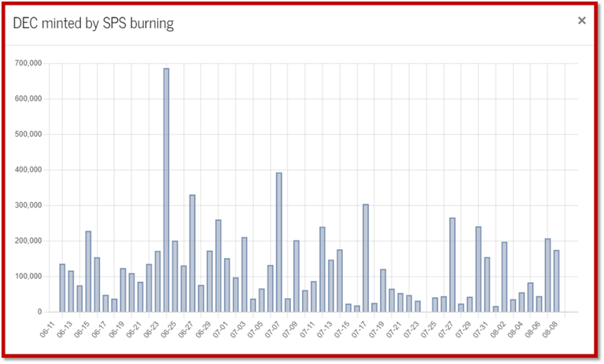Click the 07-31 date label
This screenshot has height=364, width=604.
481,329
